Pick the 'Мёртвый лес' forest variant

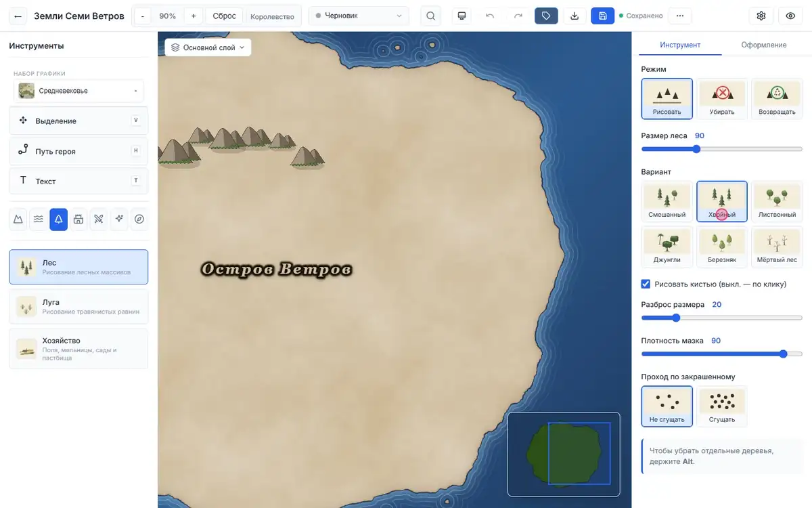point(777,246)
